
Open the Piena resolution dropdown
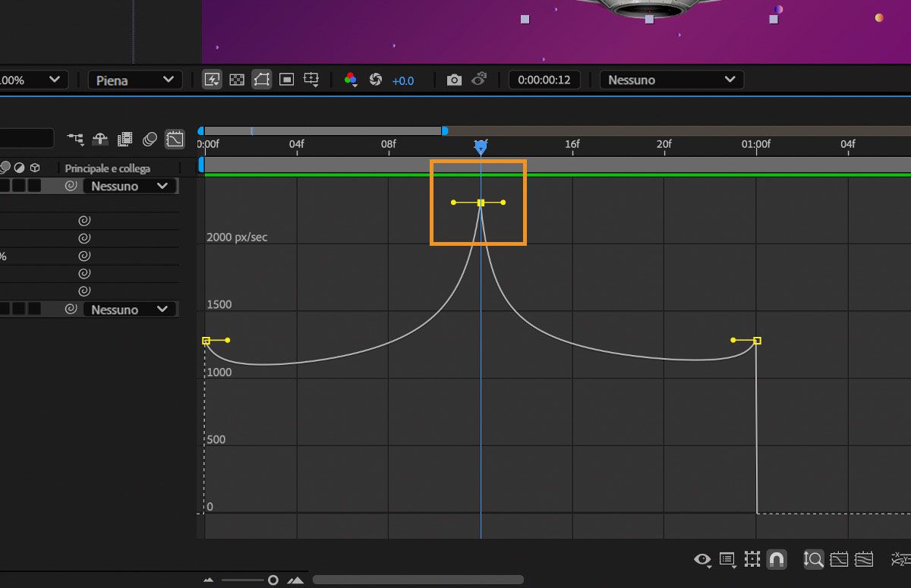click(135, 80)
